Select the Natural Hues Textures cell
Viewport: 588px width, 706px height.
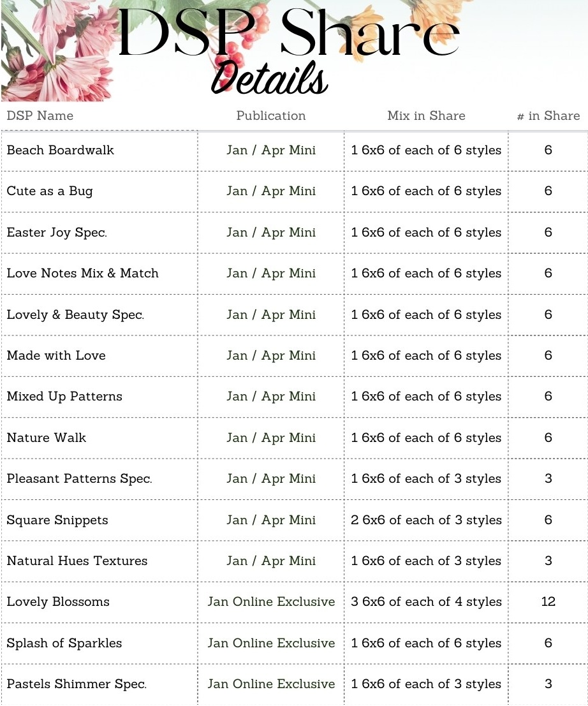click(77, 561)
